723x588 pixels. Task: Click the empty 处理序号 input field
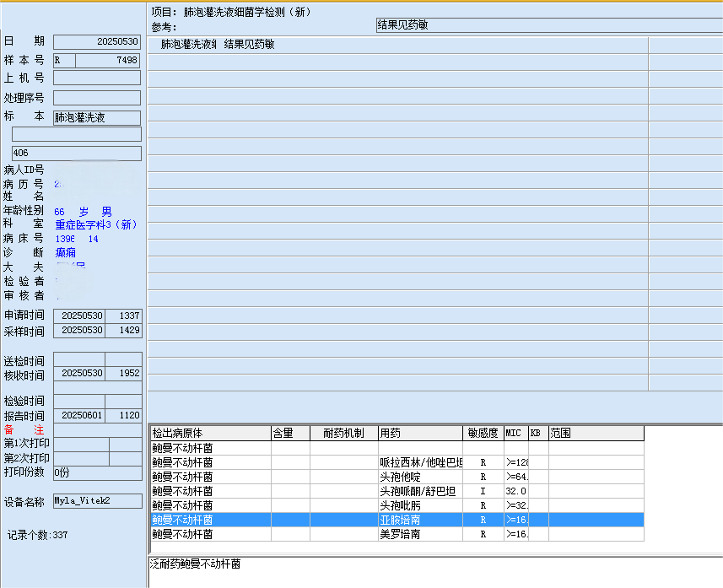(x=96, y=98)
